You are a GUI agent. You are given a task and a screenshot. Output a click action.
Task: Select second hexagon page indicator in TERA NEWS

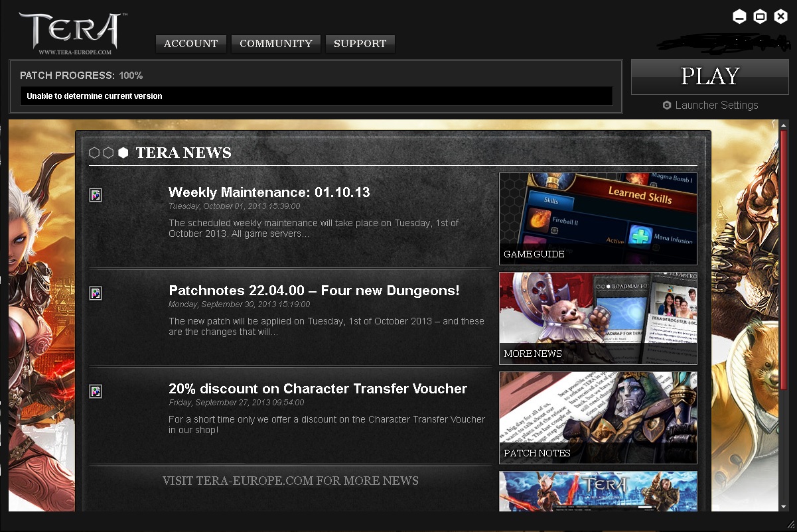pos(108,153)
